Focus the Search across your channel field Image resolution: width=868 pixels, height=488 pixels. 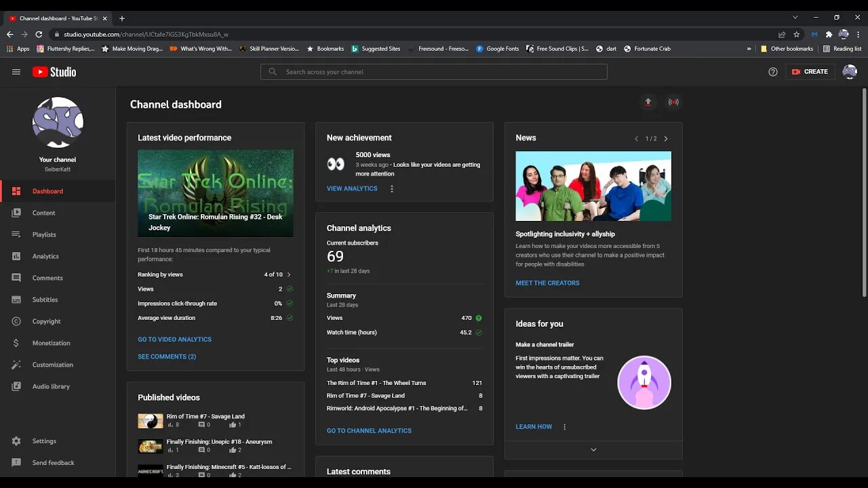click(x=434, y=72)
